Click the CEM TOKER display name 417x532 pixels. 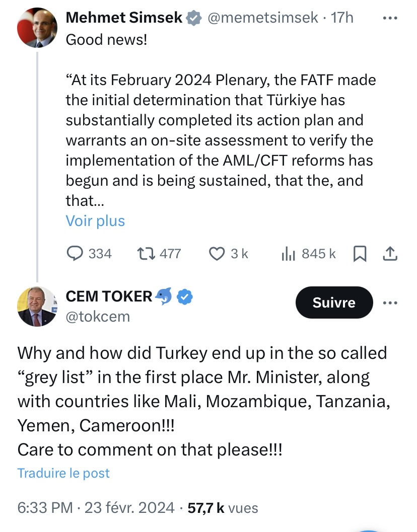point(109,297)
